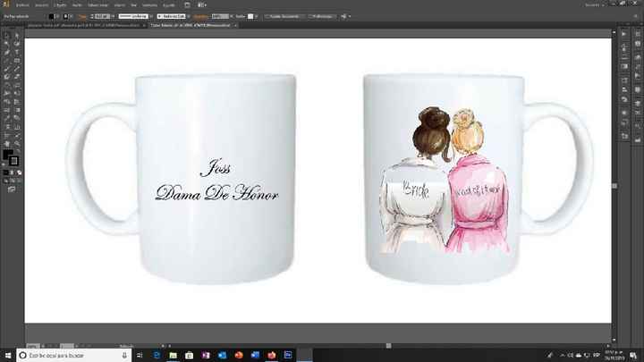Viewport: 644px width, 362px height.
Task: Click the "Joss" text on the mug
Action: pyautogui.click(x=216, y=168)
